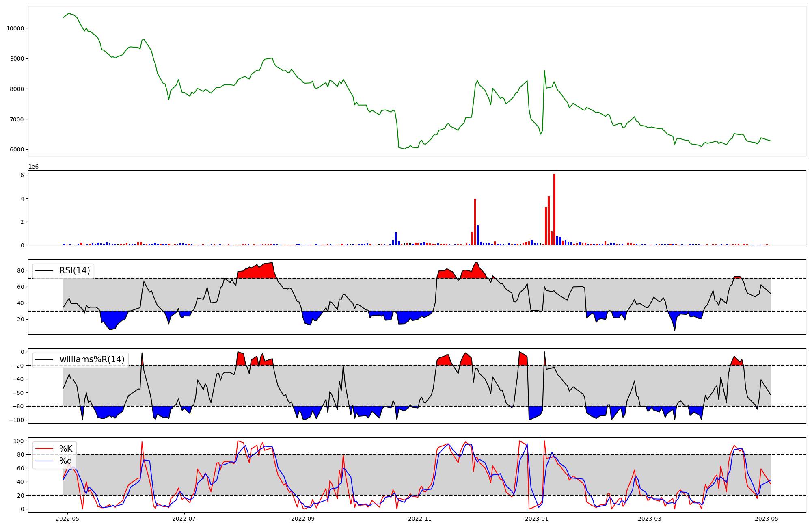This screenshot has height=528, width=812.
Task: Click the 10000 price axis tick label
Action: click(x=15, y=28)
